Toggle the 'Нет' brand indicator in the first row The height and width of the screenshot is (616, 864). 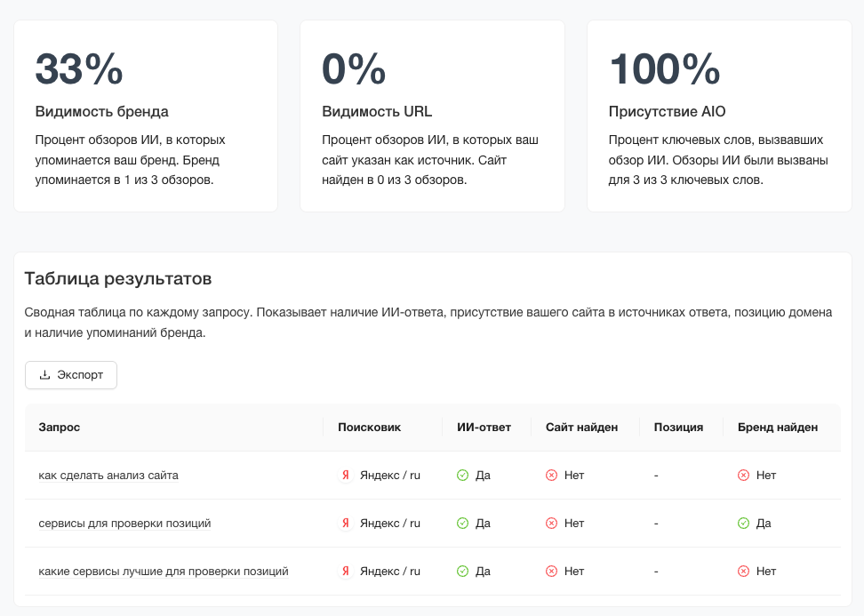(x=753, y=475)
